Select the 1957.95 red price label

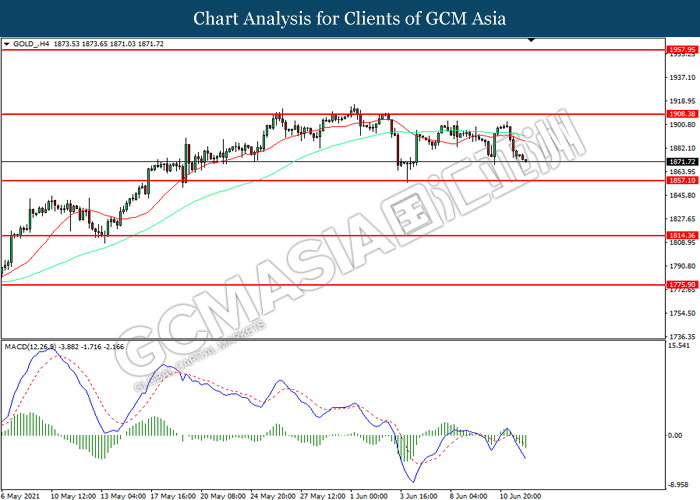(682, 50)
